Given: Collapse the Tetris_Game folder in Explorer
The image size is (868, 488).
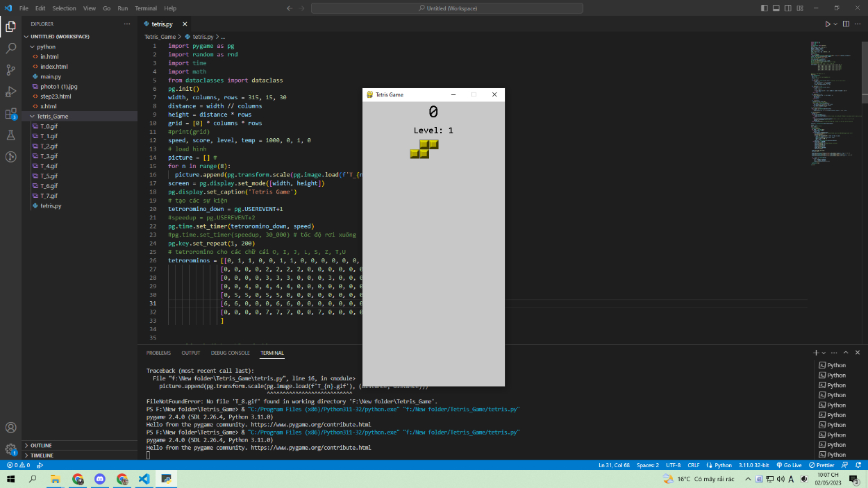Looking at the screenshot, I should (53, 117).
